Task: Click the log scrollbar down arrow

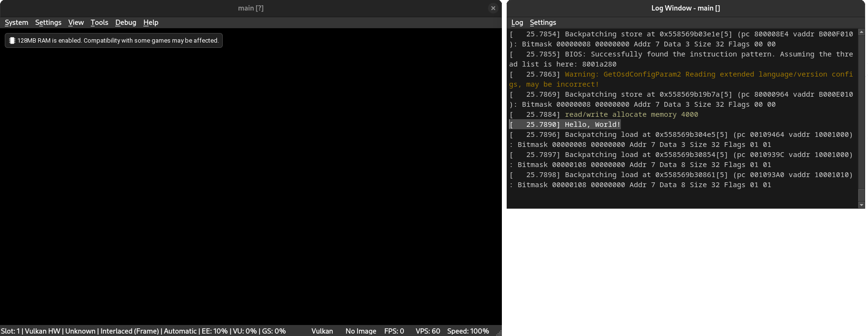Action: [x=861, y=205]
